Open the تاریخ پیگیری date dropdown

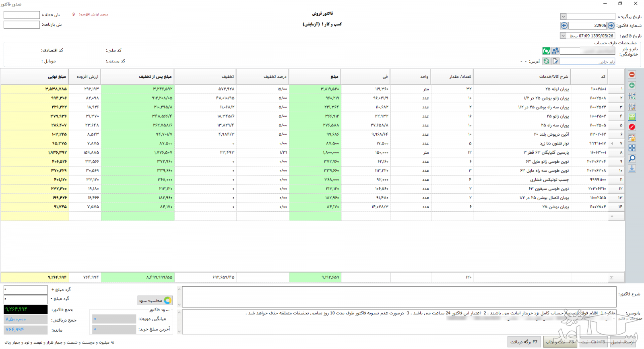point(563,17)
